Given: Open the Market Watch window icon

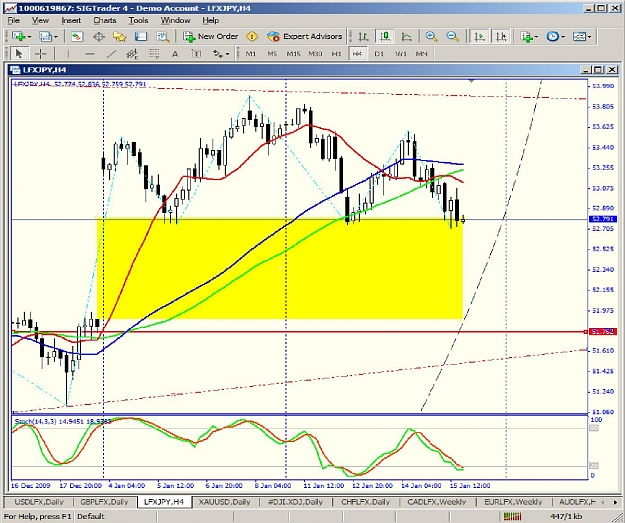Looking at the screenshot, I should coord(77,37).
